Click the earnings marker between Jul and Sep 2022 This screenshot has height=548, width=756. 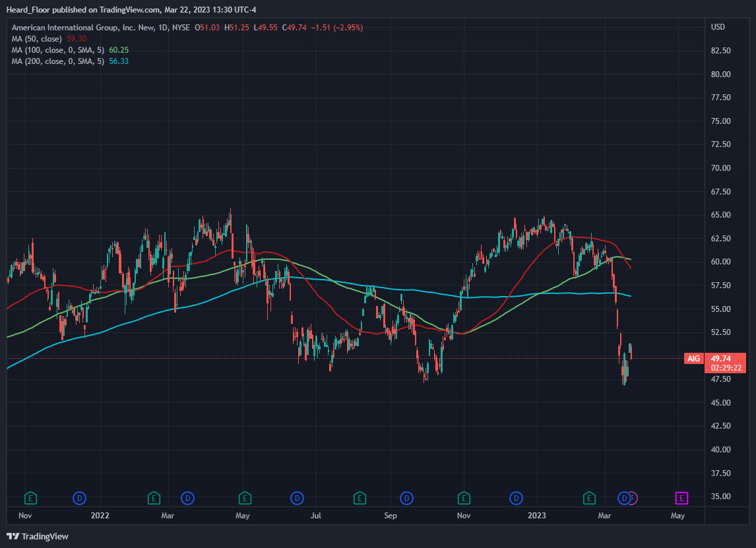[360, 498]
